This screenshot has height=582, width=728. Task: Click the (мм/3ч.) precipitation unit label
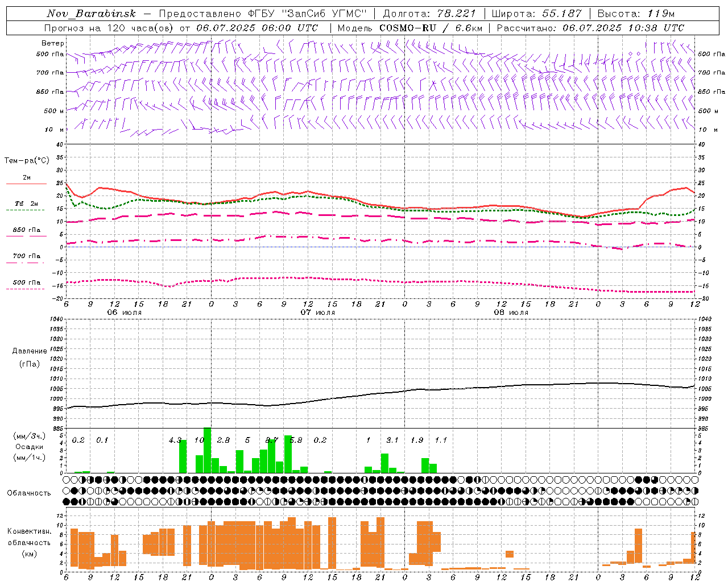30,436
